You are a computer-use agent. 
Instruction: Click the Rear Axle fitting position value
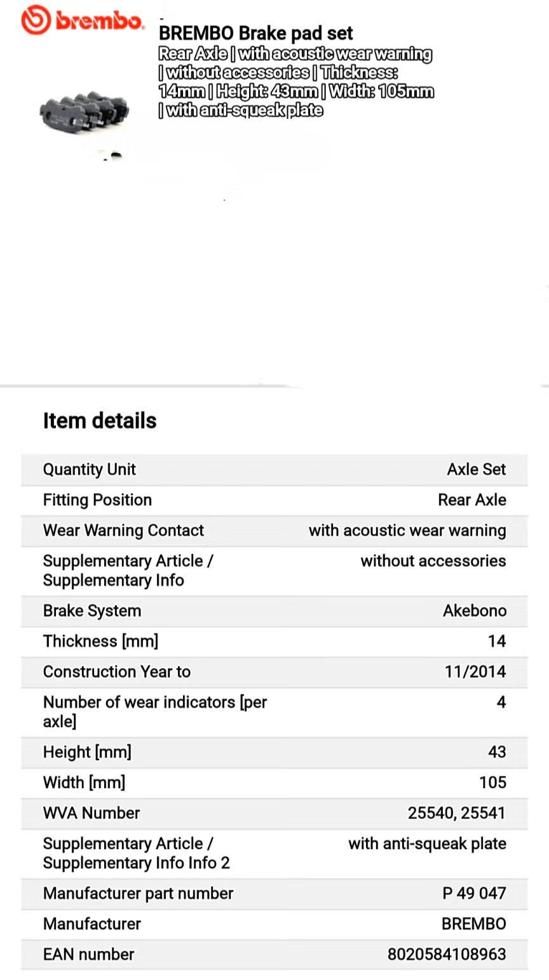tap(471, 500)
